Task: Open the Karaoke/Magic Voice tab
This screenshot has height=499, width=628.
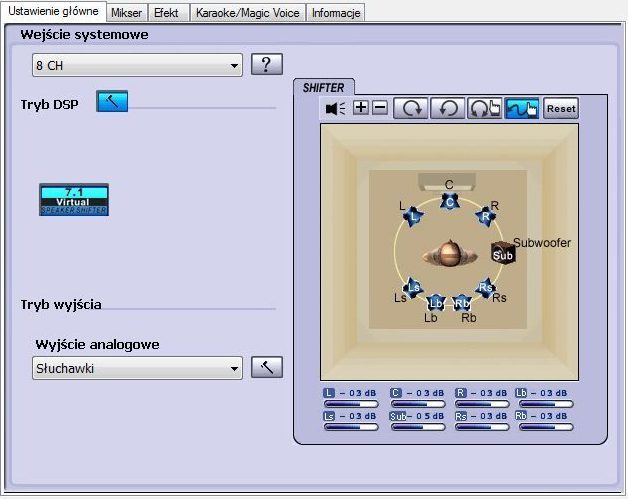Action: (x=248, y=13)
